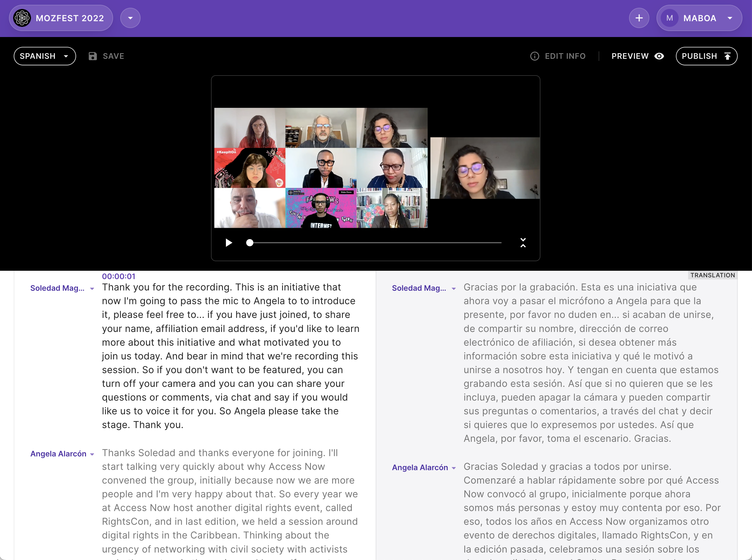Click the TRANSLATION tab label
The height and width of the screenshot is (560, 752).
click(x=712, y=275)
